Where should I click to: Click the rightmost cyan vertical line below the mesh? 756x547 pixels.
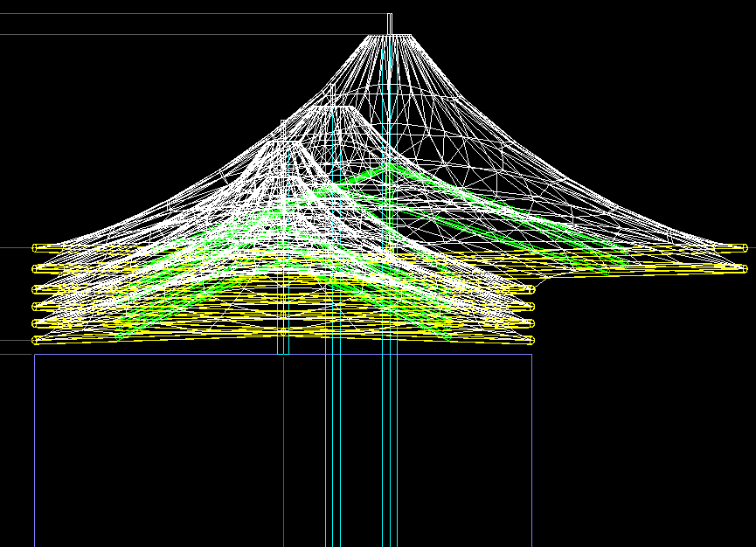point(398,454)
